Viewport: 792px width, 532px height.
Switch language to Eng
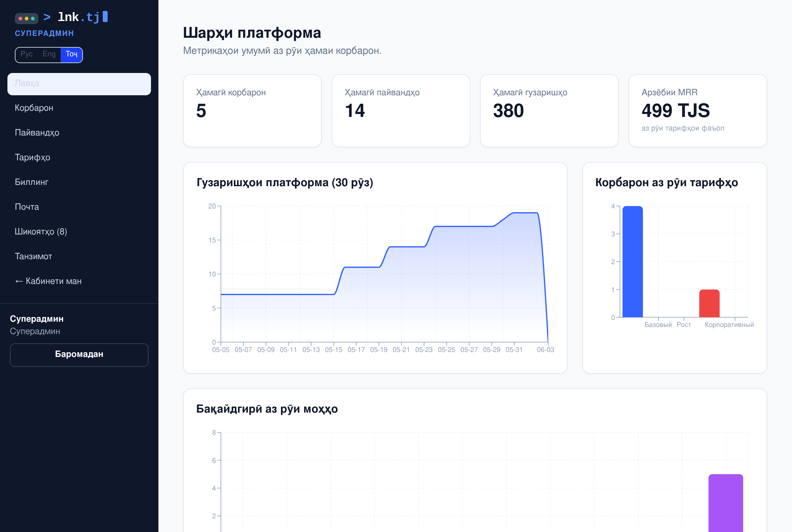click(49, 54)
